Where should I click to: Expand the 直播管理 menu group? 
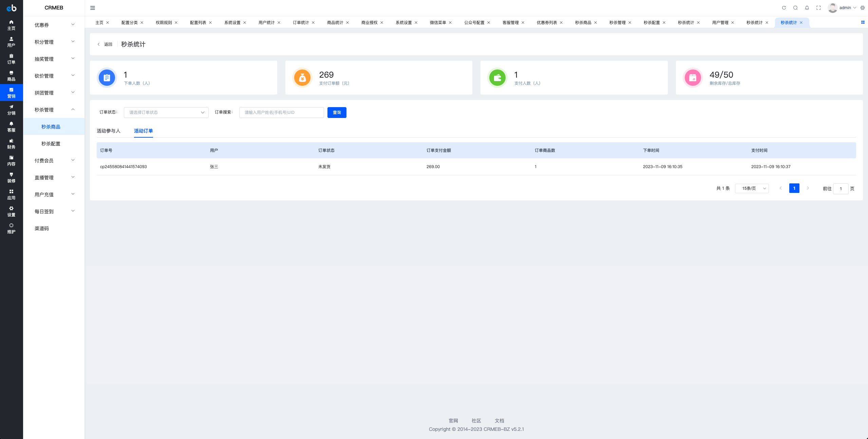[54, 177]
